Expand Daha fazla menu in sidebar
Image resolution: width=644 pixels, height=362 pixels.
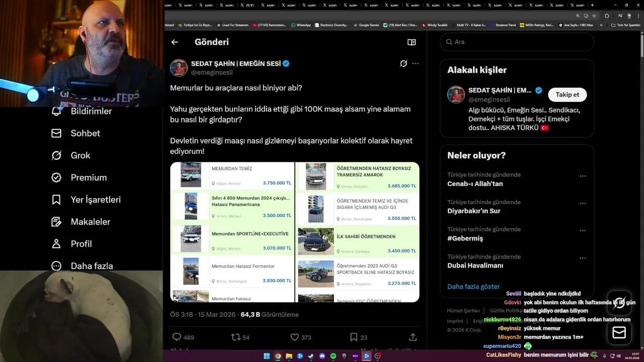(82, 266)
